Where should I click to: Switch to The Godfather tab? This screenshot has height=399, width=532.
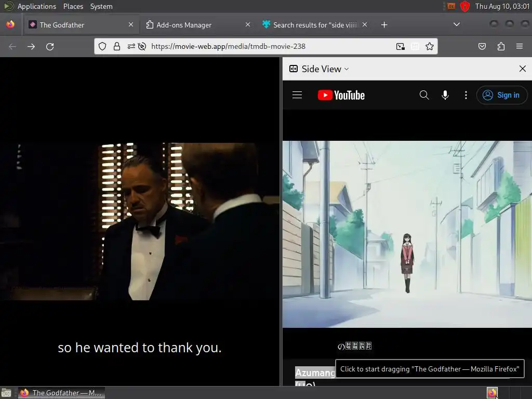click(81, 25)
